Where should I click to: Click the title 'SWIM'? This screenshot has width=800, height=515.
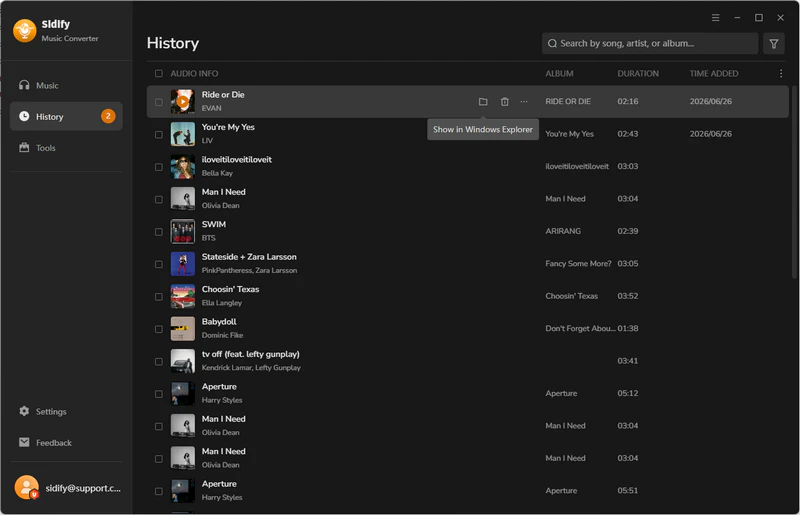pos(214,224)
